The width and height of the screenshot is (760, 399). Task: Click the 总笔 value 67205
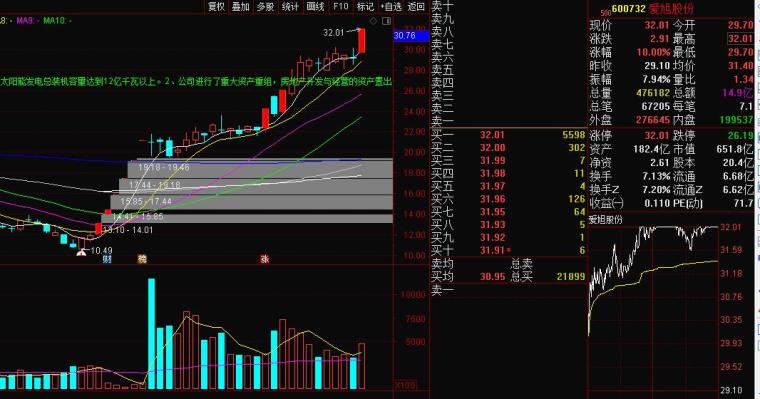pos(655,106)
